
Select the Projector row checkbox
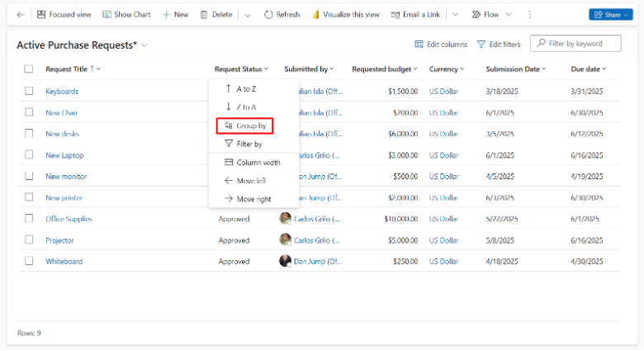coord(29,240)
